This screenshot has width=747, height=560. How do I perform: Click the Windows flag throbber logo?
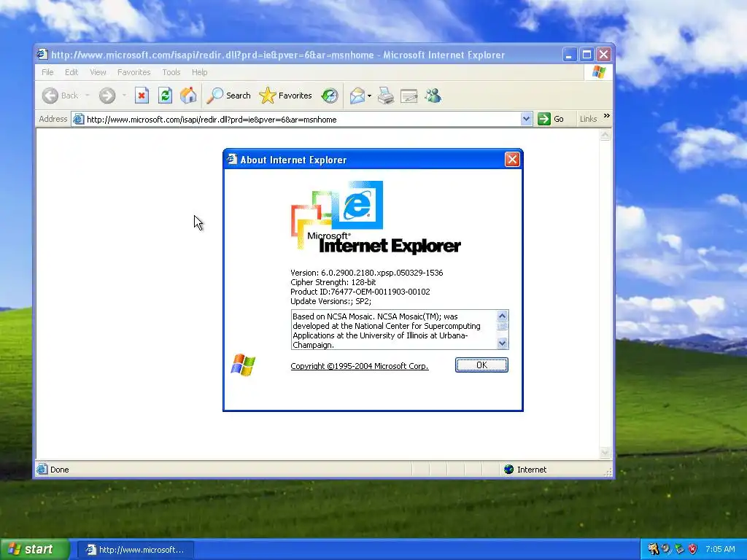(599, 72)
